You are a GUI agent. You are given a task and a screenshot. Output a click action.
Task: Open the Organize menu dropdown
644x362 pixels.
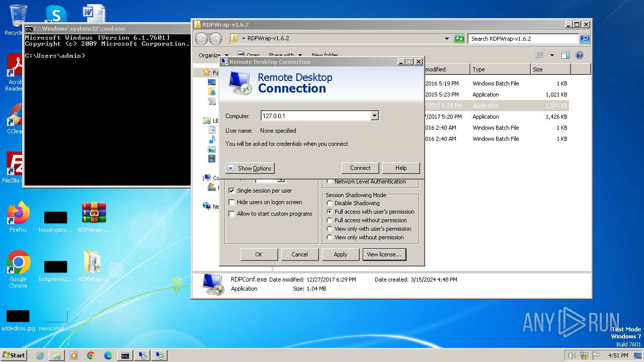pyautogui.click(x=213, y=55)
